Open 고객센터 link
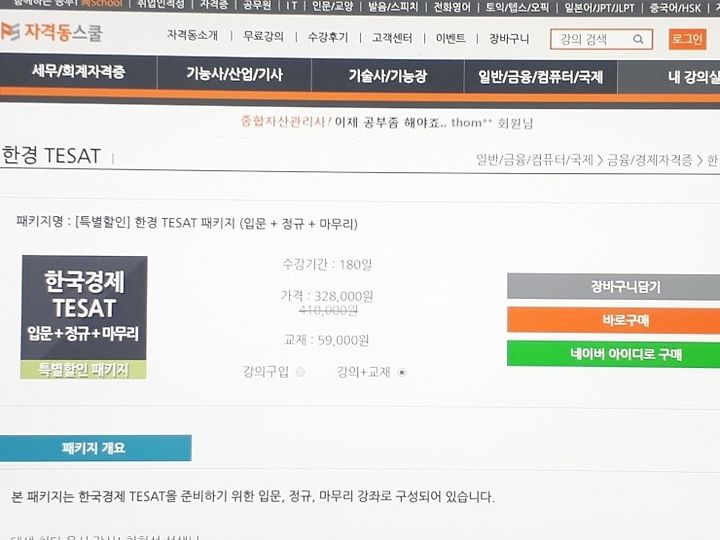 click(392, 38)
